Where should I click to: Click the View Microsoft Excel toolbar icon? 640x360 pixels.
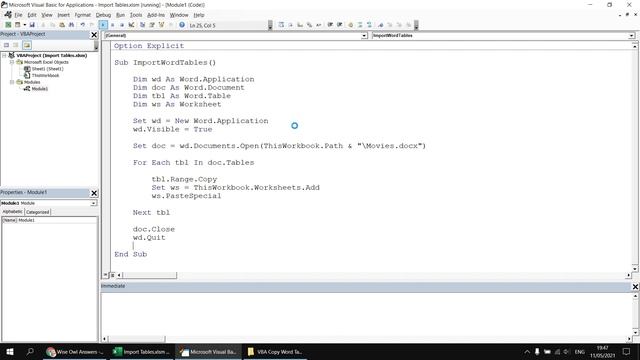[8, 25]
